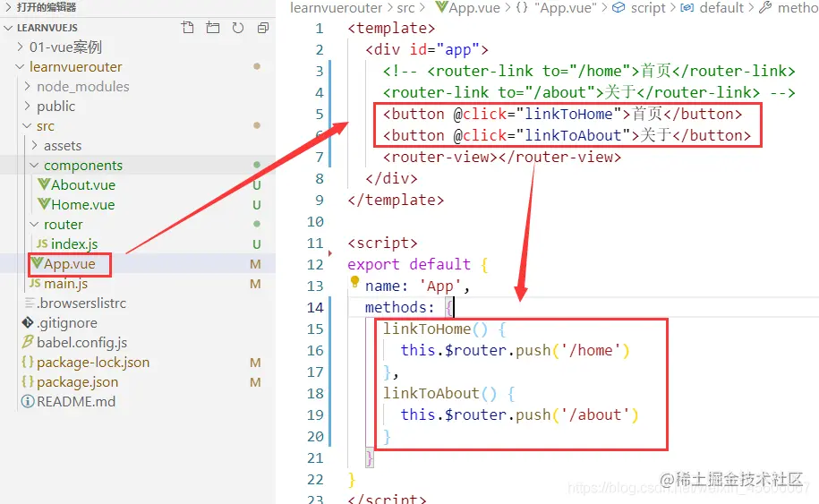Image resolution: width=819 pixels, height=504 pixels.
Task: Open babel.config.js in the explorer
Action: pos(82,343)
